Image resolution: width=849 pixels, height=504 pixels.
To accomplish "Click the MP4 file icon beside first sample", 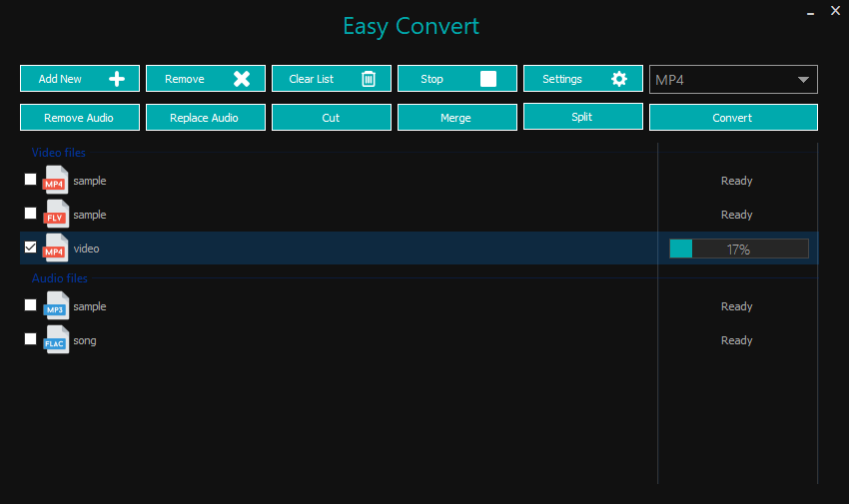I will point(55,180).
